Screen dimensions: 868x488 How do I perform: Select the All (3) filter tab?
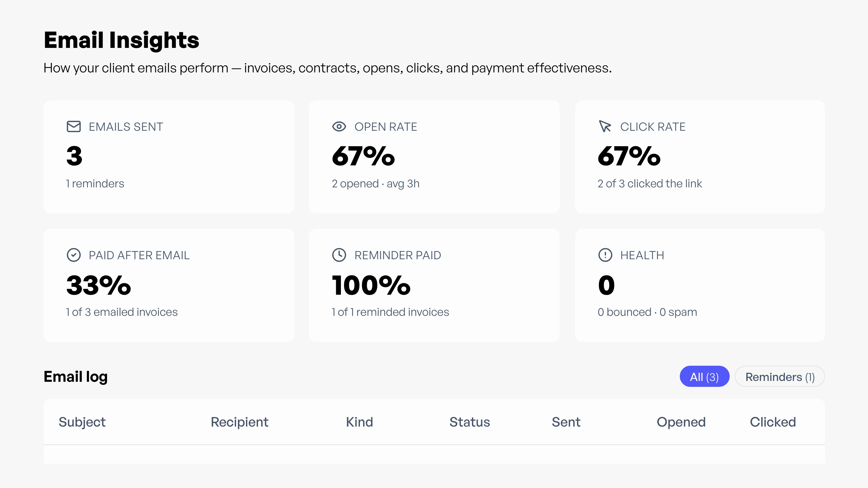click(704, 376)
